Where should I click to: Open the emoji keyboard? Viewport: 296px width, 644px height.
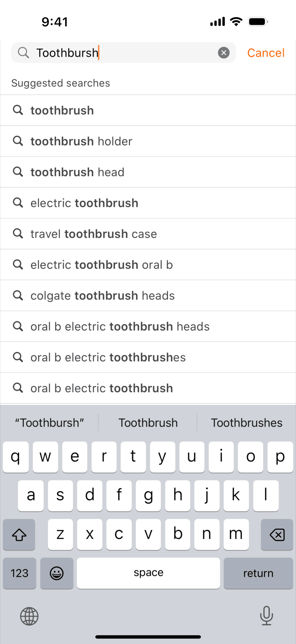click(x=57, y=573)
